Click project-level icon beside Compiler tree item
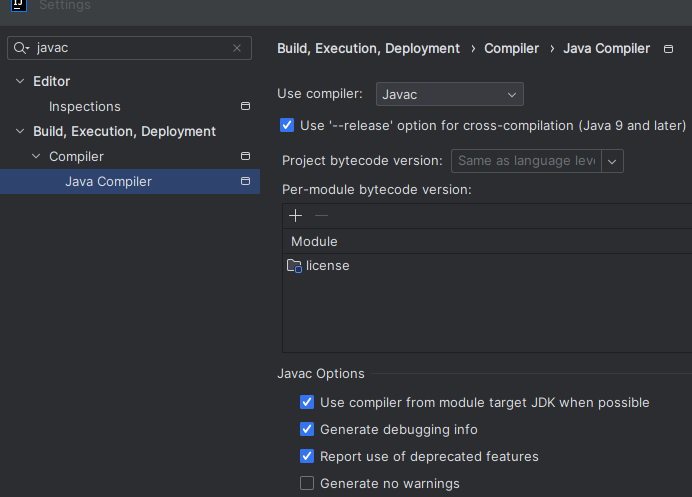The width and height of the screenshot is (692, 497). coord(245,156)
